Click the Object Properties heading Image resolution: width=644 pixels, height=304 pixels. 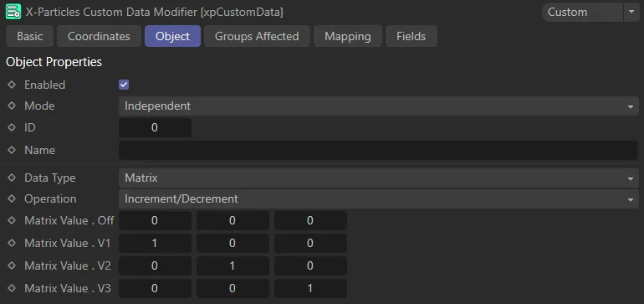pyautogui.click(x=54, y=62)
